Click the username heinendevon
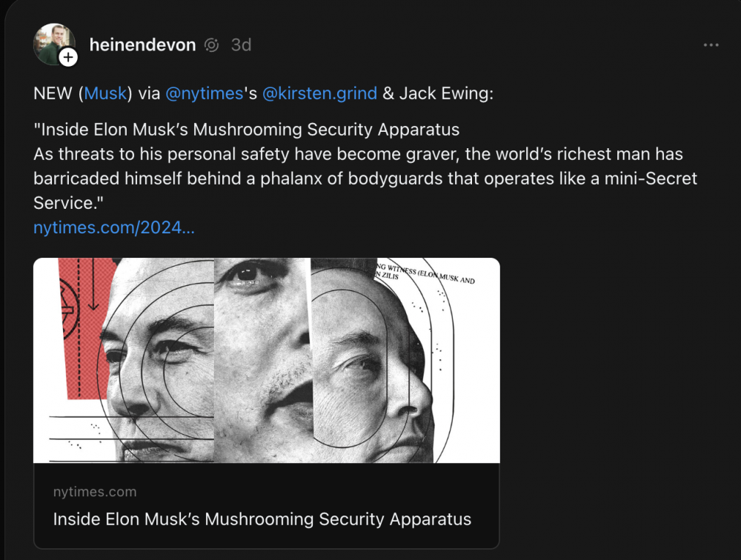The height and width of the screenshot is (560, 741). coord(142,44)
